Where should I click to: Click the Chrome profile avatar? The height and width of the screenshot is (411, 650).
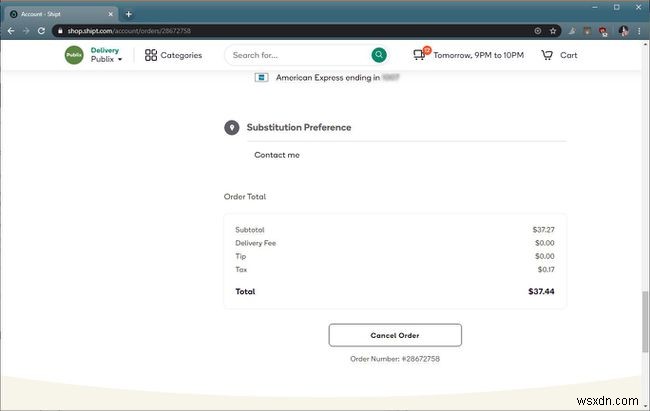click(x=623, y=31)
